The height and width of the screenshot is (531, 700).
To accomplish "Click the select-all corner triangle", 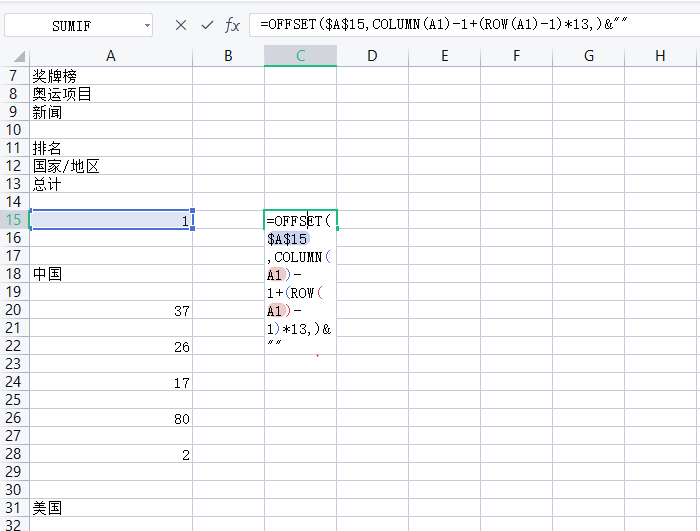I will tap(19, 56).
